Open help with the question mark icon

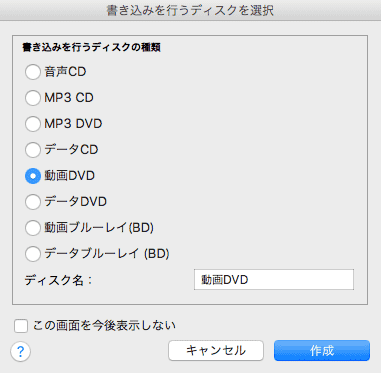coord(21,351)
